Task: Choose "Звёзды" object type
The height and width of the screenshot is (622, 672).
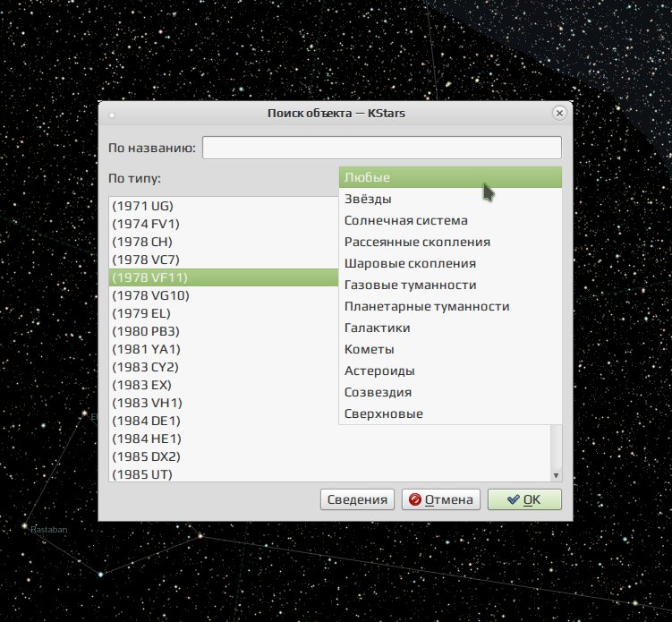Action: point(450,199)
